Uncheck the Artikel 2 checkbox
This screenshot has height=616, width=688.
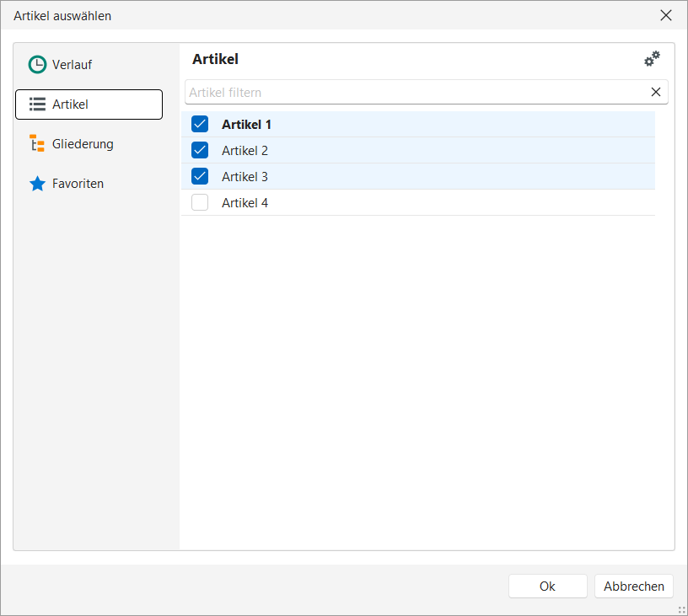tap(200, 151)
